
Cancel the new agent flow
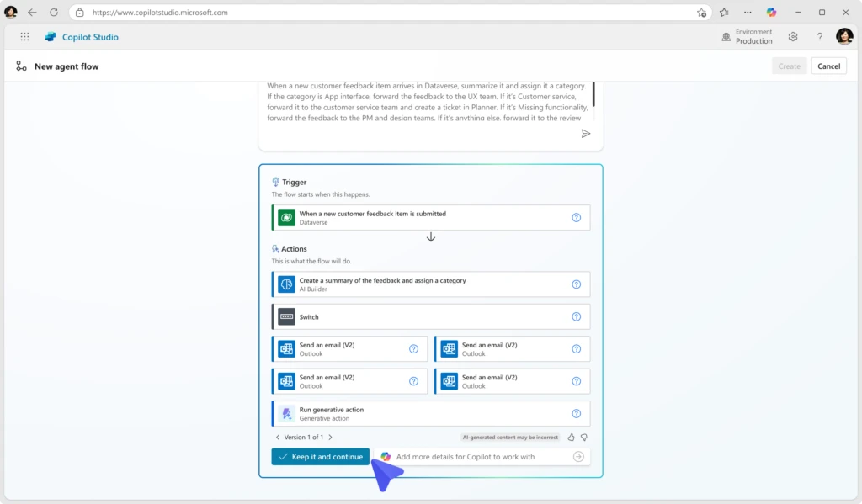(x=828, y=66)
